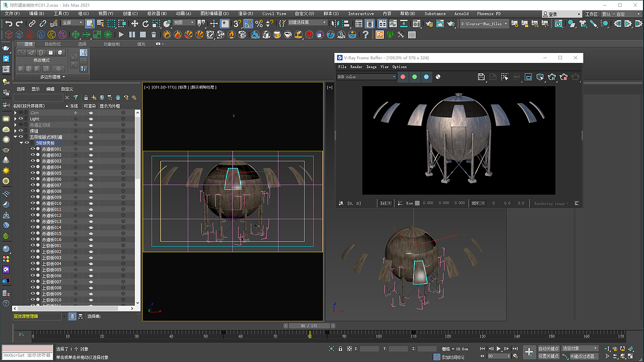Toggle the red channel in V-Ray Frame Buffer
This screenshot has height=362, width=644.
pos(403,77)
